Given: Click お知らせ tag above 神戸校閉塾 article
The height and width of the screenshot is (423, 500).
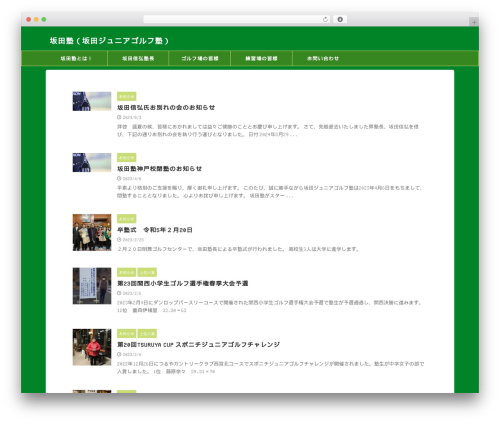Looking at the screenshot, I should coord(126,158).
